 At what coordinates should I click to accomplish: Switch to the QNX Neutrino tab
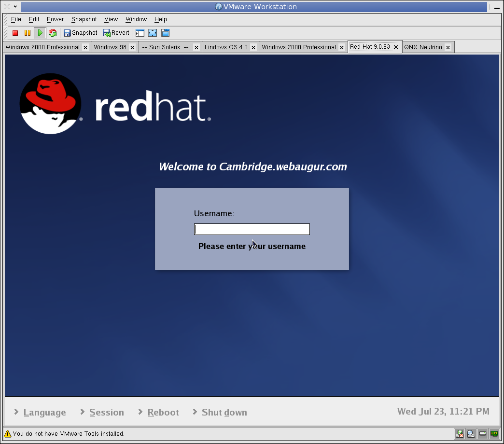[x=423, y=47]
